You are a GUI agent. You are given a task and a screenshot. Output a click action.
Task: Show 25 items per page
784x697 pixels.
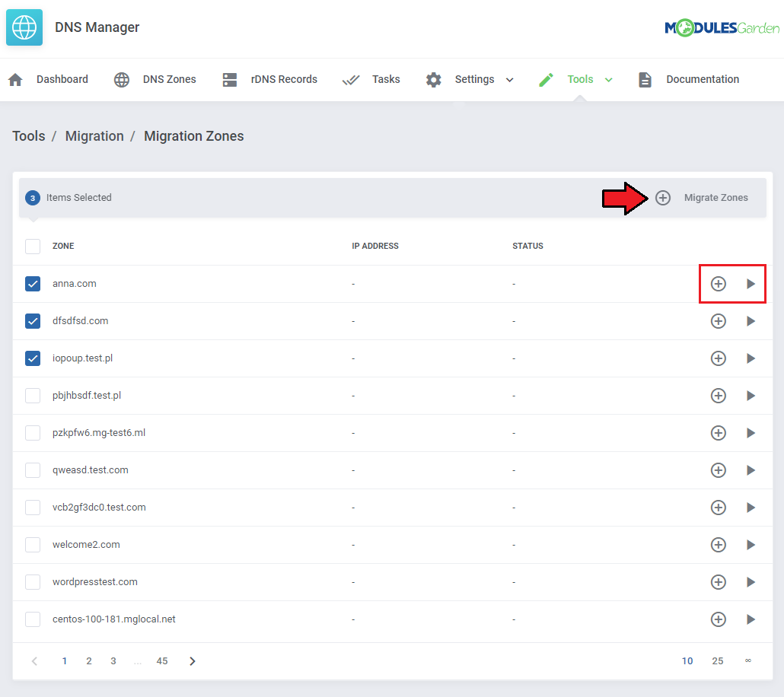[718, 661]
